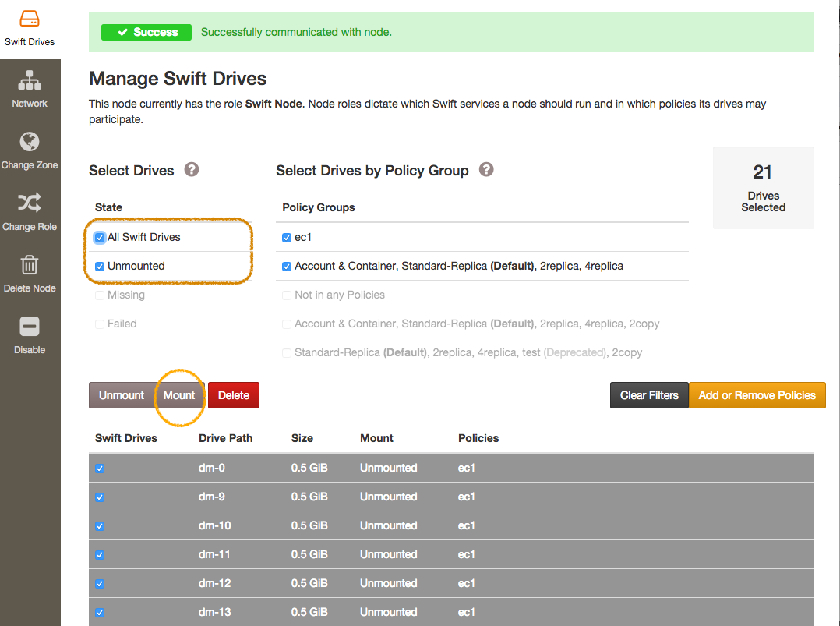The image size is (840, 626).
Task: Click ec1 policy in dm-10 row
Action: pos(466,525)
